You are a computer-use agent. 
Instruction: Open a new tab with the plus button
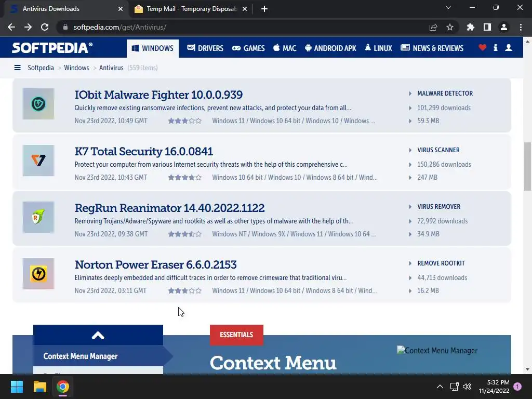point(264,9)
